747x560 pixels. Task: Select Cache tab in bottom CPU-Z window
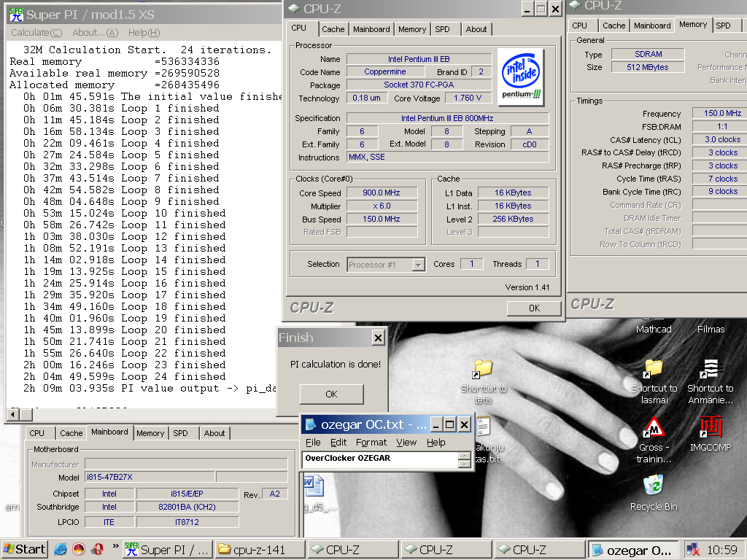pyautogui.click(x=71, y=433)
